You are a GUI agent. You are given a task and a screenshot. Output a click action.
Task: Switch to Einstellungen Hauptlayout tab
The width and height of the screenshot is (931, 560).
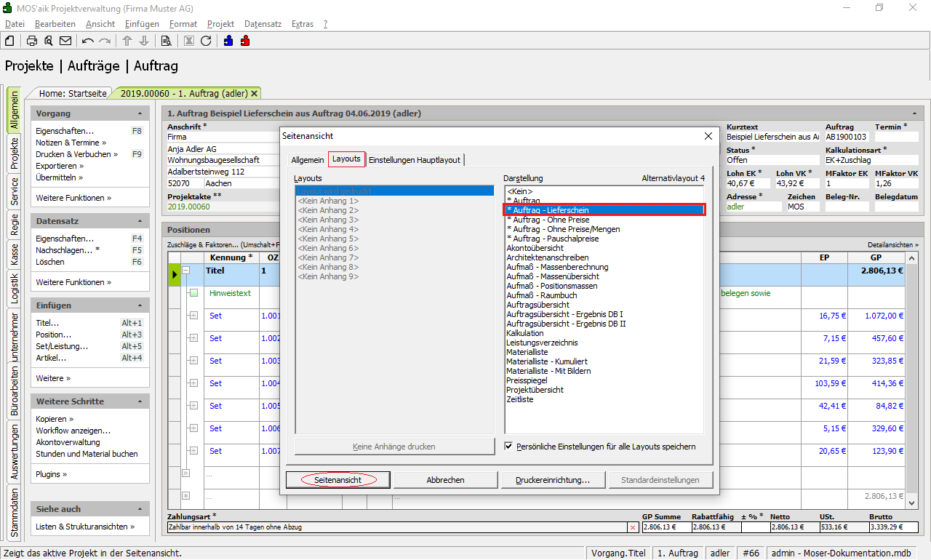[415, 159]
